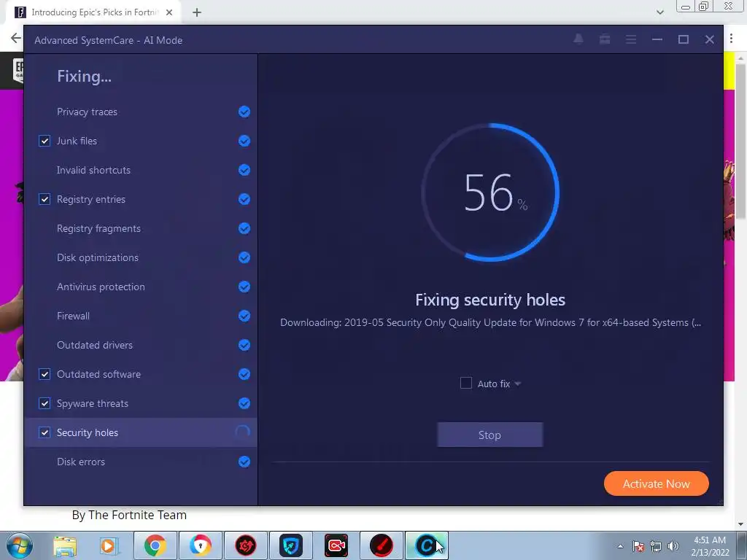Image resolution: width=747 pixels, height=560 pixels.
Task: Uncheck the Registry entries checkbox
Action: [x=44, y=199]
